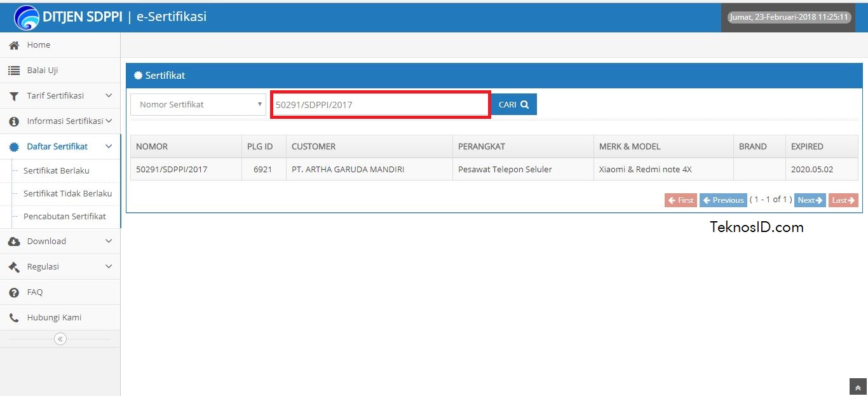Viewport: 868px width, 396px height.
Task: Open the Balai Uji menu item
Action: pyautogui.click(x=60, y=71)
